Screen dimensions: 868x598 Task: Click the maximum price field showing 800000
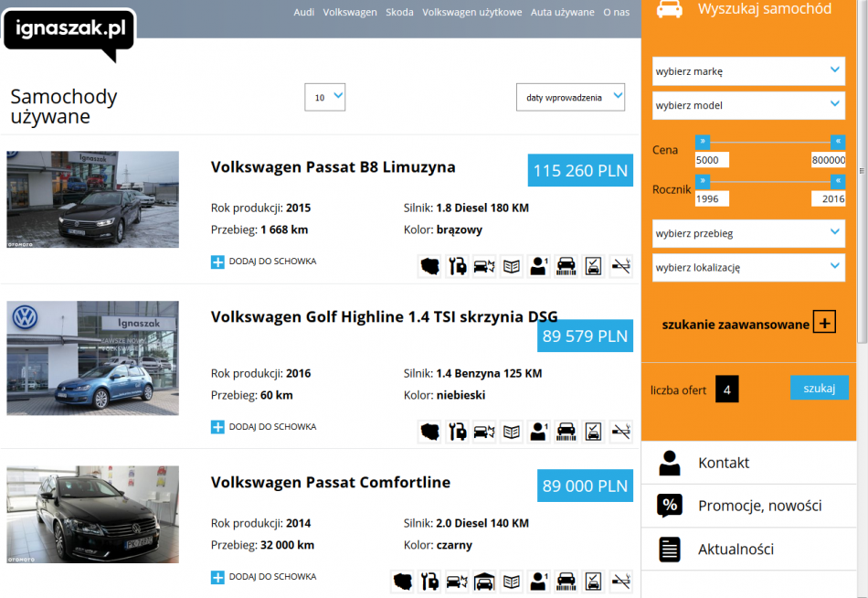click(828, 160)
